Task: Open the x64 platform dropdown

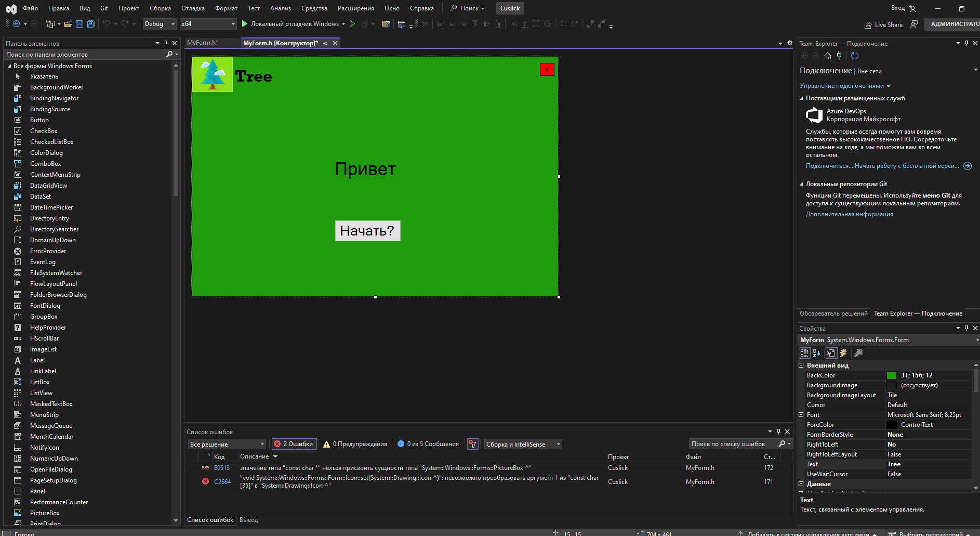Action: pos(208,24)
